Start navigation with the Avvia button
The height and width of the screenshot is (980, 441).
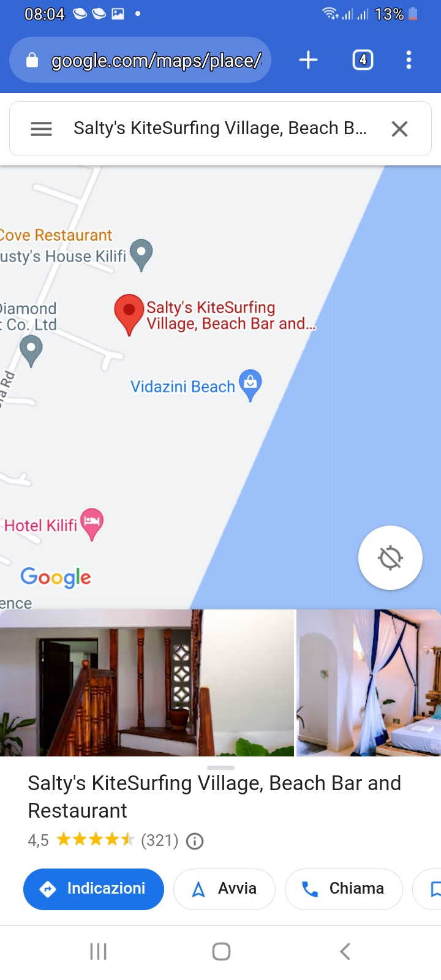(224, 889)
